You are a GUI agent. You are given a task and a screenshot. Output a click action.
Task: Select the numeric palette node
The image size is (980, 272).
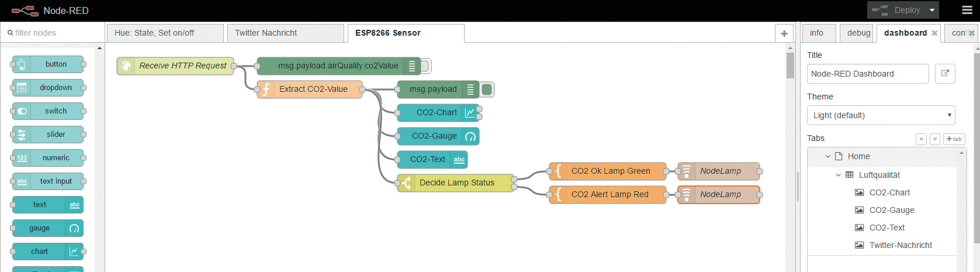[48, 158]
